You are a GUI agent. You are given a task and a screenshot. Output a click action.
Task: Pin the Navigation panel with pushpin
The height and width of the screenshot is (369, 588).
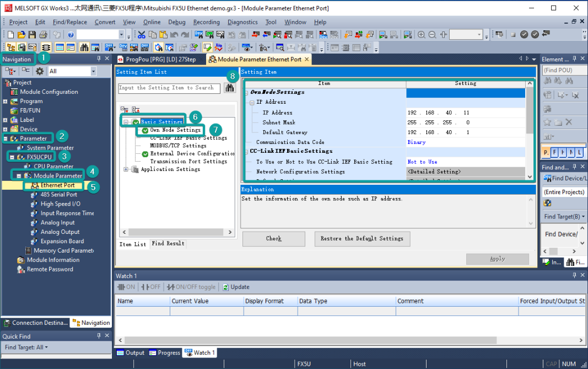(x=99, y=59)
